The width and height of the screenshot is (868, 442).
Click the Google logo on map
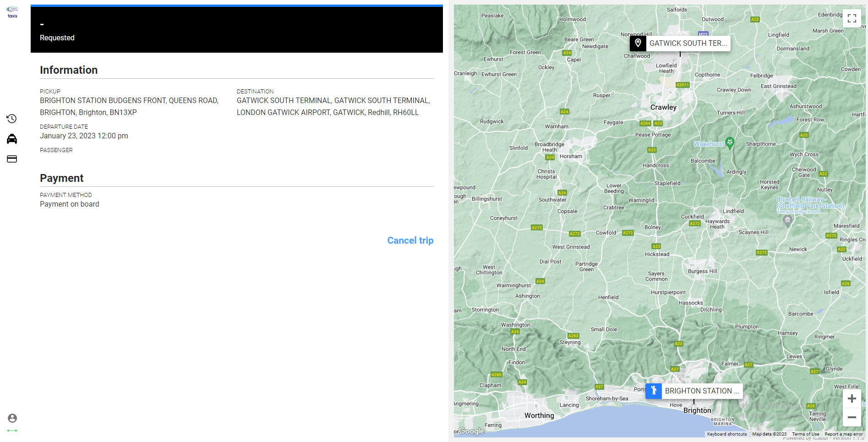pyautogui.click(x=471, y=431)
